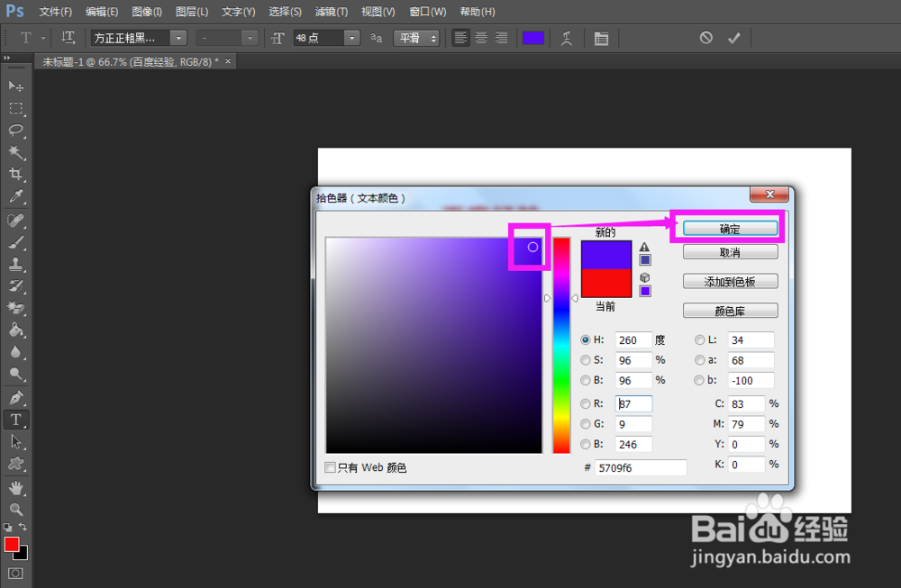Select the History Brush tool
The image size is (901, 588).
click(15, 286)
